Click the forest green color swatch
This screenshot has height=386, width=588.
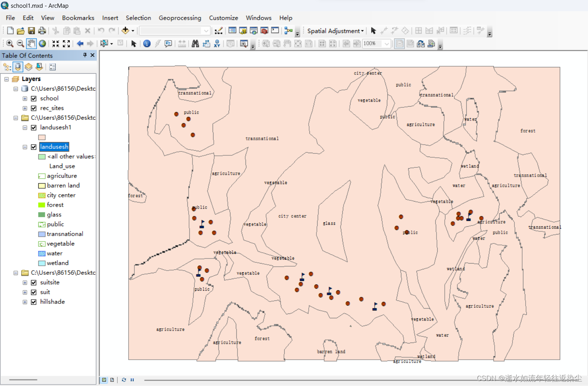tap(42, 205)
